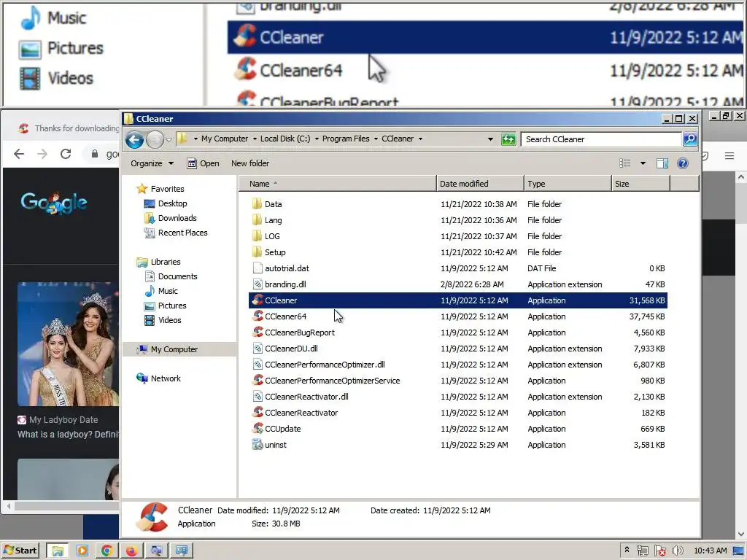This screenshot has height=560, width=747.
Task: Select the CCleanerBugReport application icon
Action: (x=258, y=332)
